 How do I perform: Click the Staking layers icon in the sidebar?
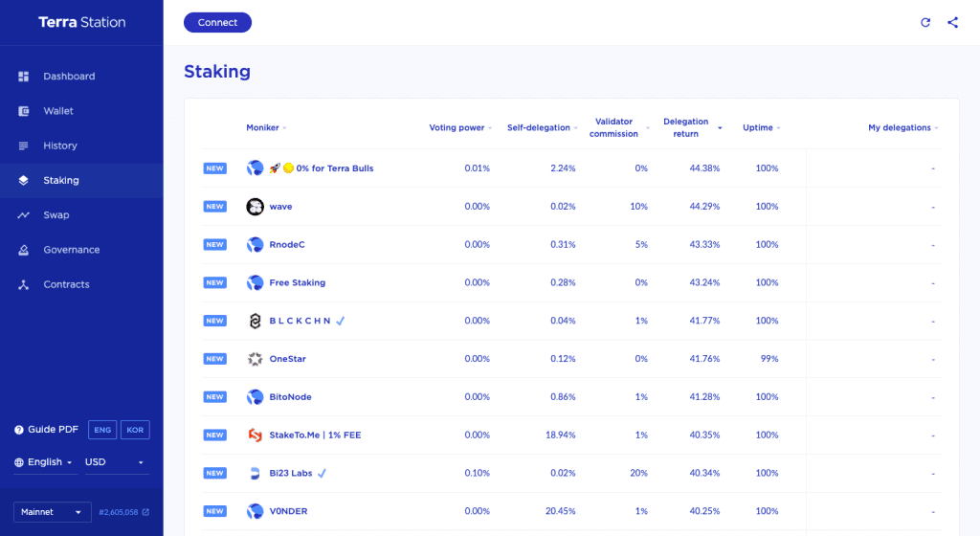[x=24, y=181]
